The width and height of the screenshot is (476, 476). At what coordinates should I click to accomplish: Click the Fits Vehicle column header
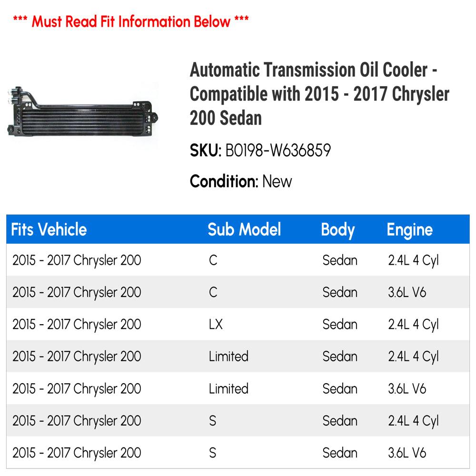click(49, 229)
